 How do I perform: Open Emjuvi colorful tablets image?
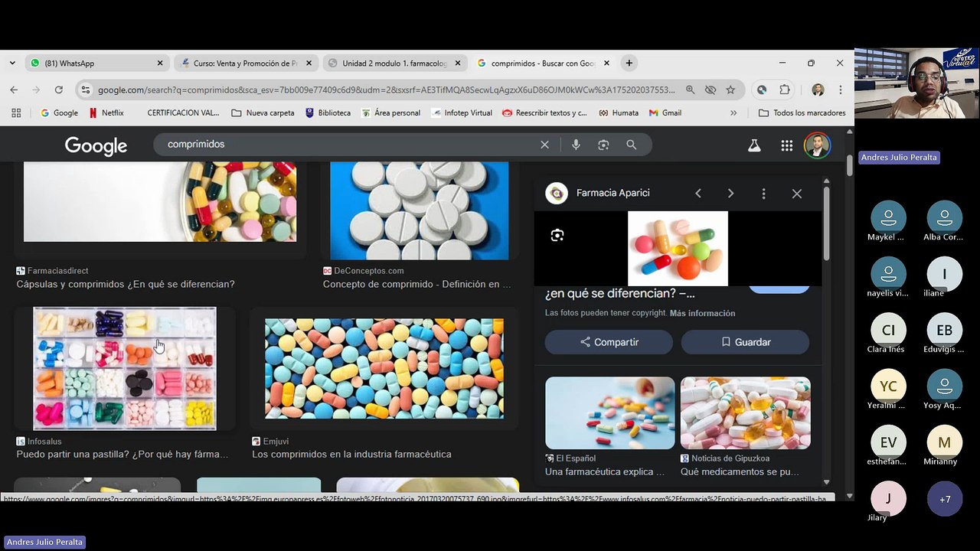(x=384, y=369)
